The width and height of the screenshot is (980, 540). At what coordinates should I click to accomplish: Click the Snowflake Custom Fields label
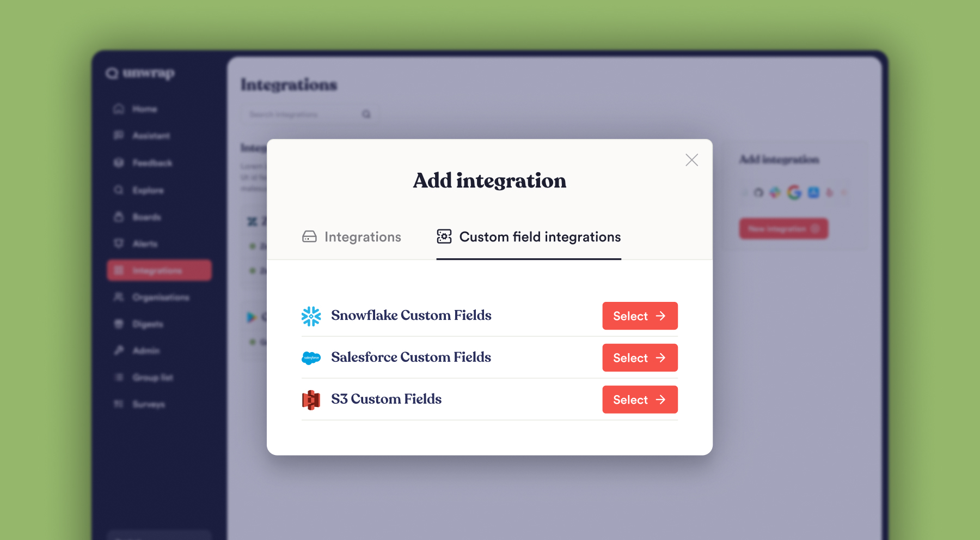[x=411, y=315]
